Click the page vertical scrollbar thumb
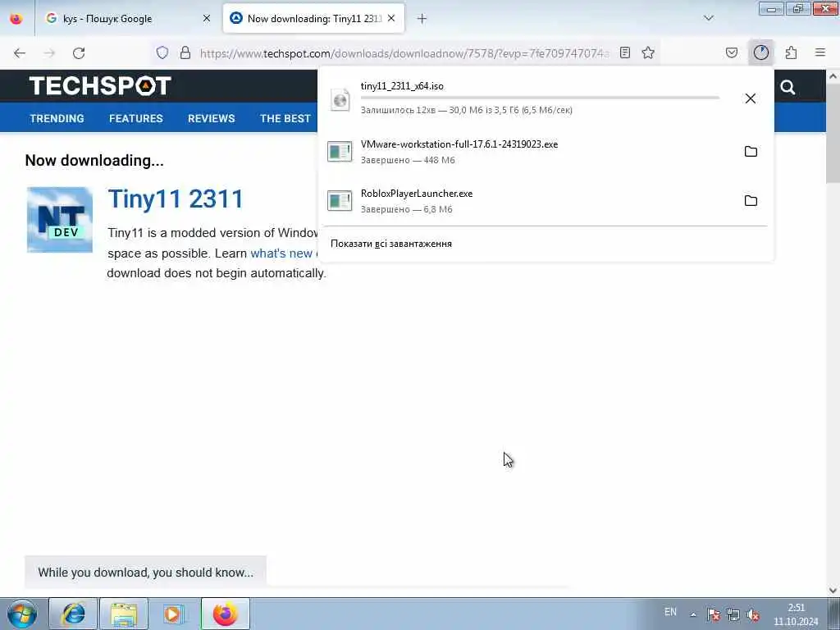The image size is (840, 630). [x=833, y=134]
